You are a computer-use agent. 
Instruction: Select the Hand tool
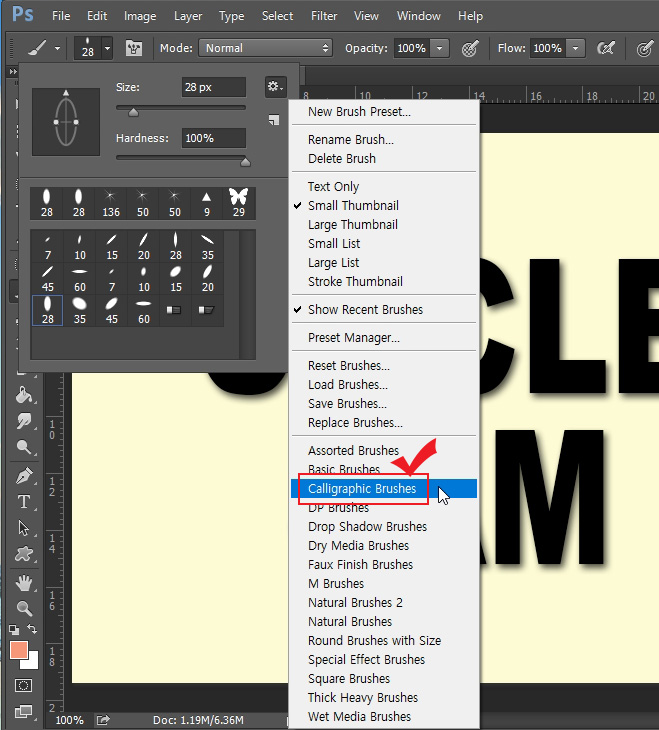click(24, 583)
